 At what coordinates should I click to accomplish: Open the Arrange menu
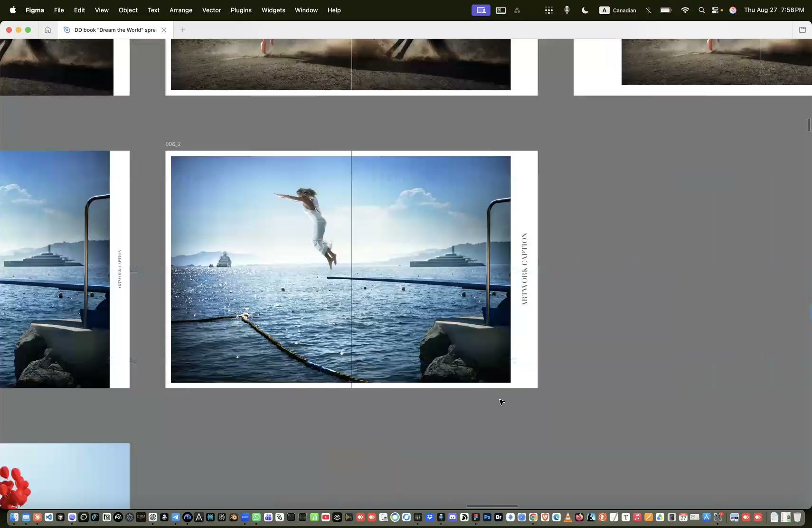pos(181,10)
